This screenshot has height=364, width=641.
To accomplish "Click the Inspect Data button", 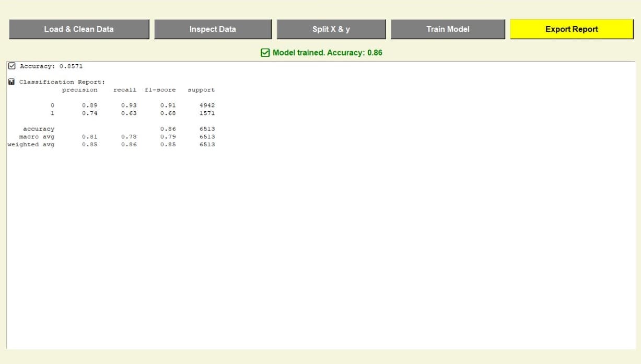I will click(x=213, y=29).
